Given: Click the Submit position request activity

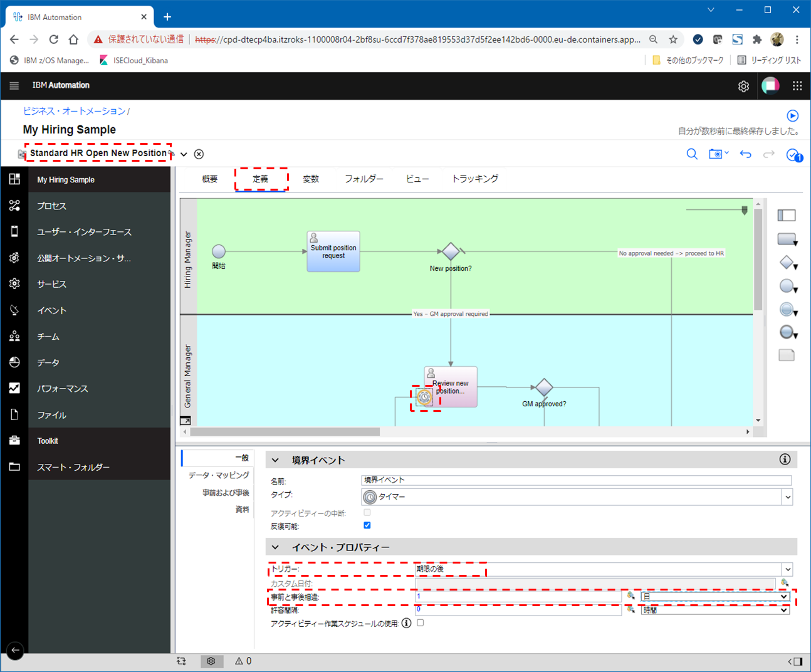Looking at the screenshot, I should pos(333,251).
